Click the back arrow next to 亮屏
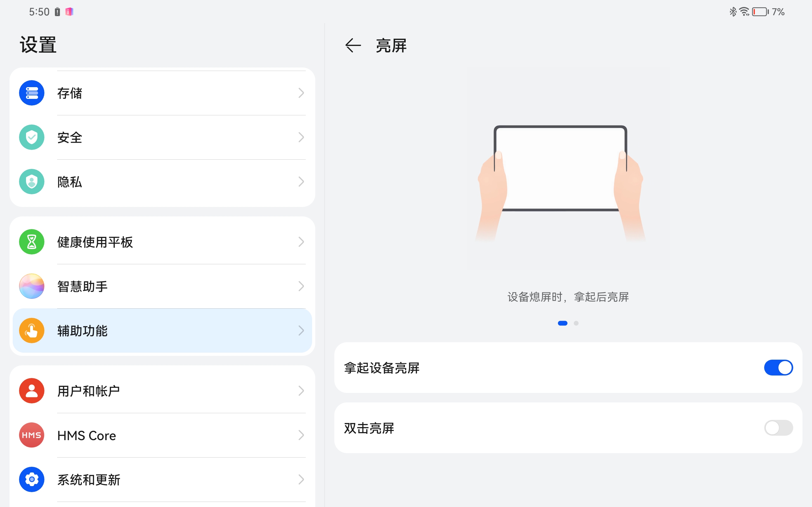 pyautogui.click(x=353, y=45)
